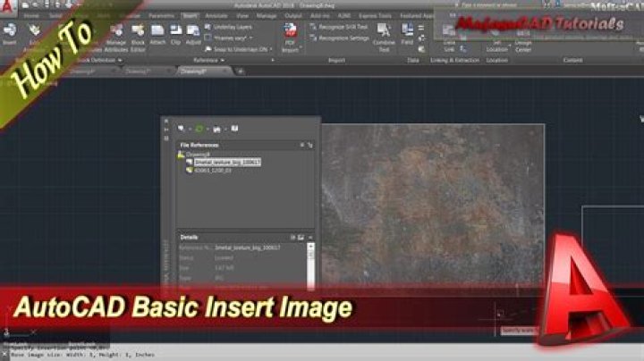Click the Adjust reference icon

193,35
